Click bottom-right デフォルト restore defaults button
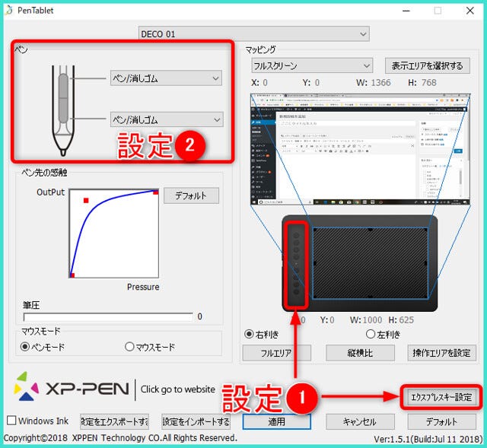The image size is (487, 448). (x=441, y=421)
